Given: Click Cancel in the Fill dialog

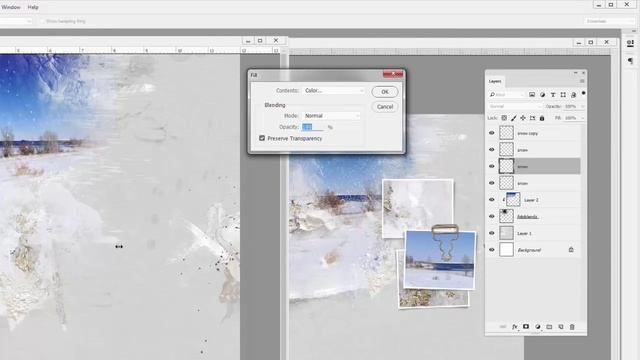Looking at the screenshot, I should coord(384,107).
